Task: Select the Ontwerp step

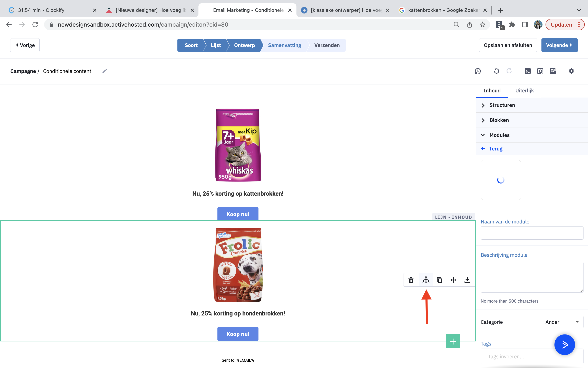Action: point(244,45)
